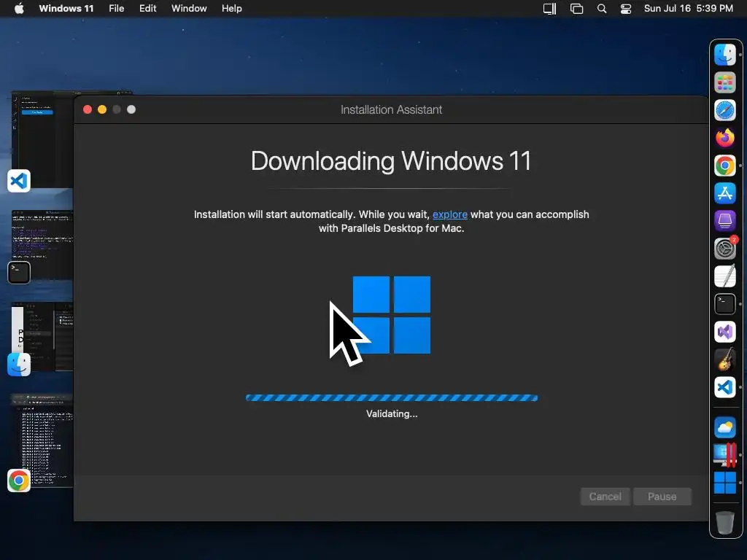Open the Apple menu

tap(19, 9)
